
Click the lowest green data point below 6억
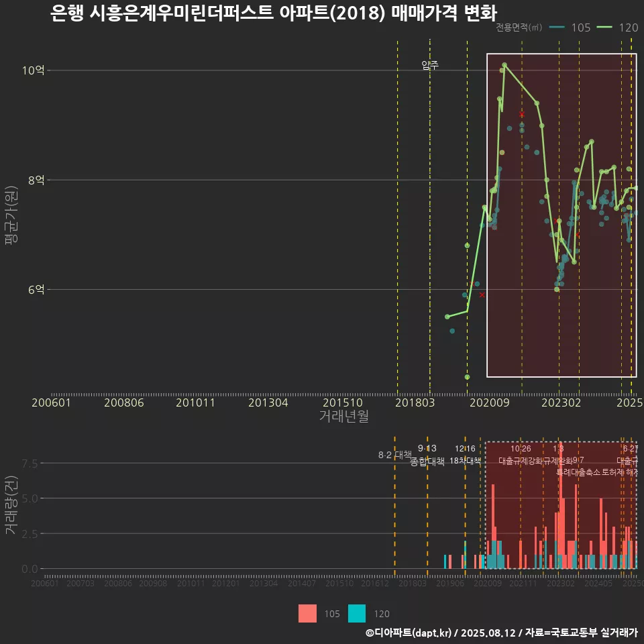coord(467,377)
